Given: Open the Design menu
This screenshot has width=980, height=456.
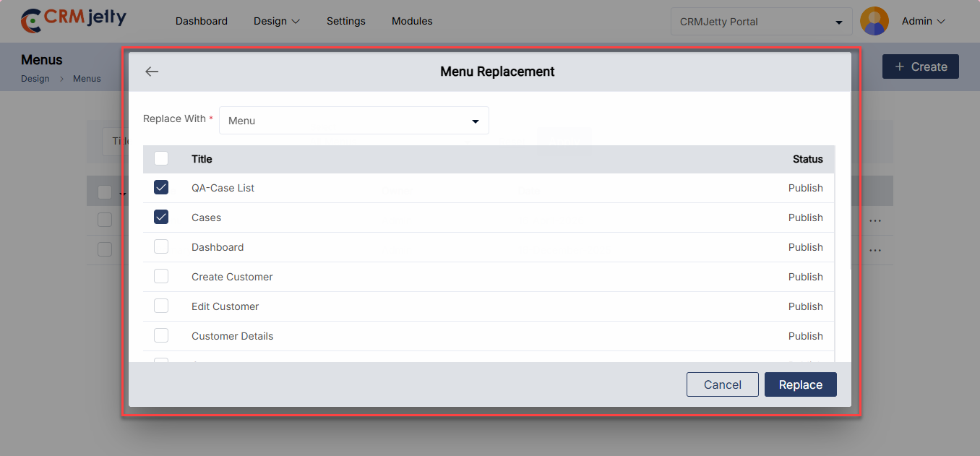Looking at the screenshot, I should (276, 22).
